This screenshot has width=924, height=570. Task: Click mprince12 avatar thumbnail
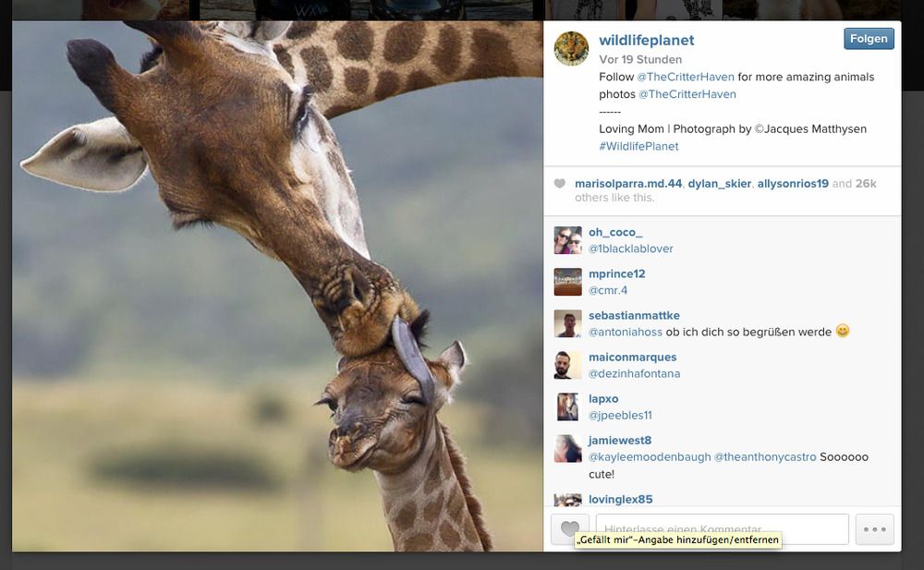point(567,282)
